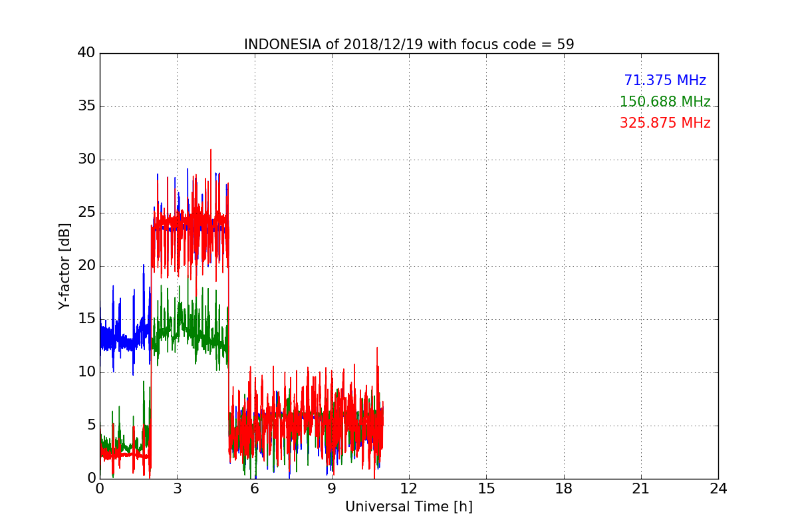Viewport: 798px width, 532px height.
Task: Click the y-axis tick label 10
Action: (86, 372)
